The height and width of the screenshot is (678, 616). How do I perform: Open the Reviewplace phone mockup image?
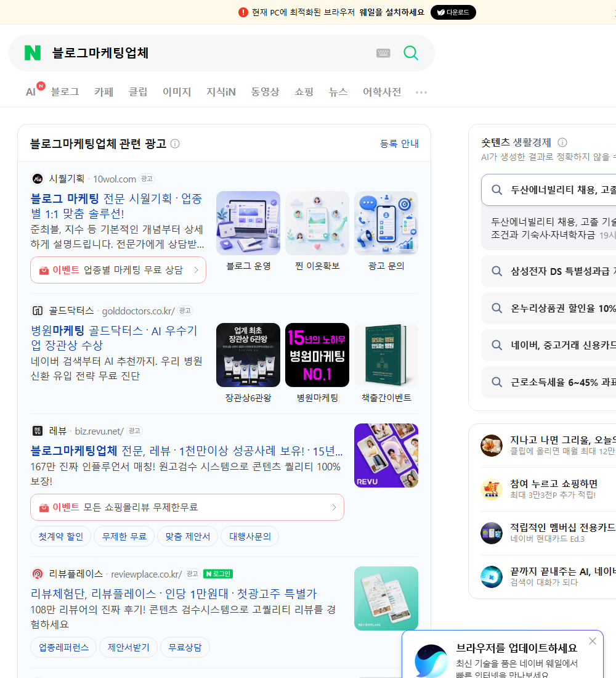386,598
